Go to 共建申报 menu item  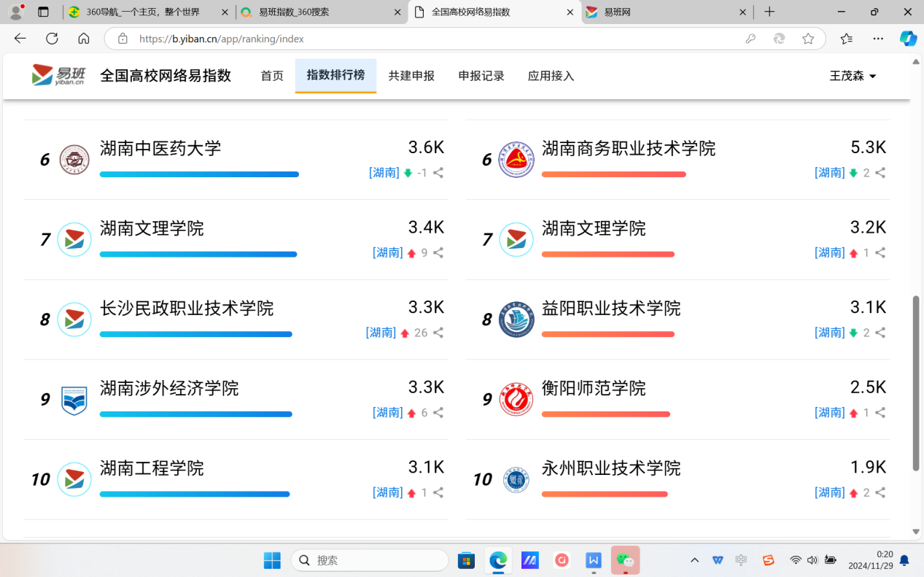pyautogui.click(x=411, y=76)
